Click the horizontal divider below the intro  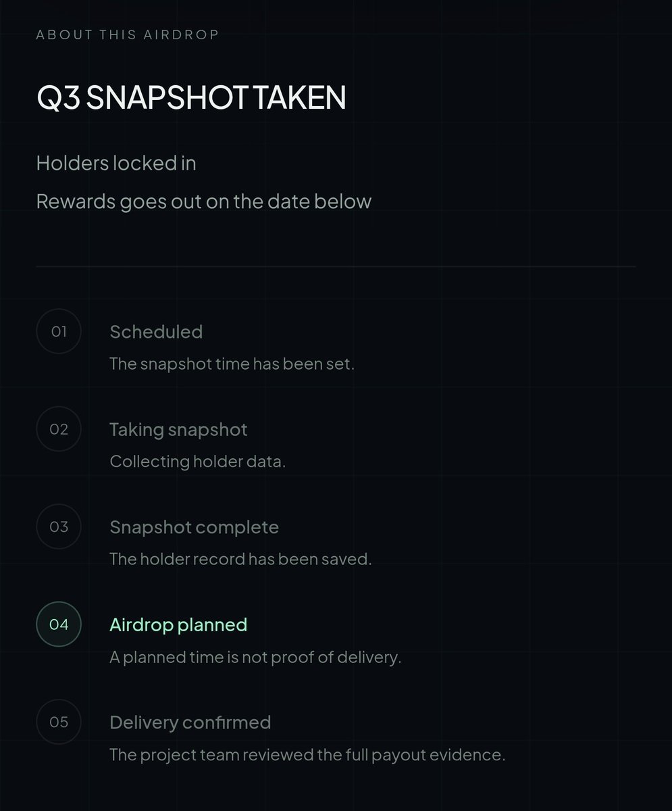(336, 267)
